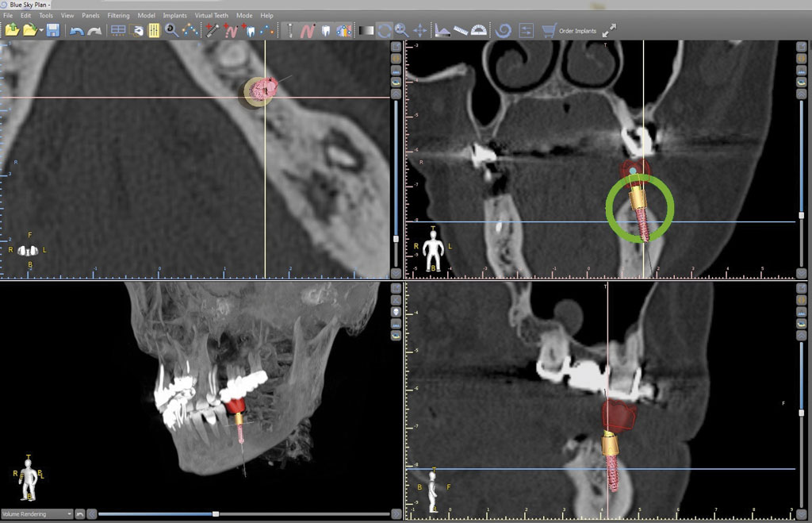Toggle skull visibility in 3D view
812x523 pixels.
pos(396,312)
